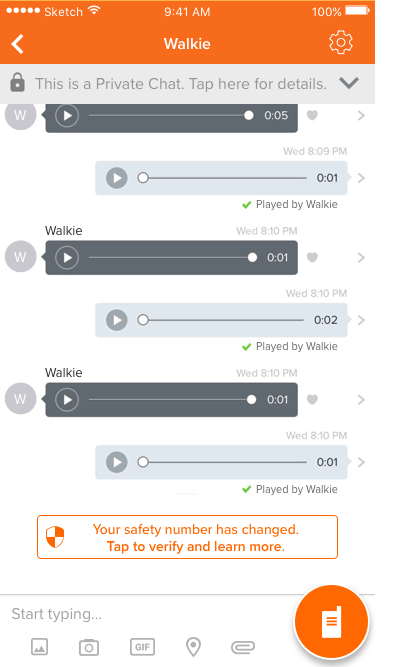
Task: Click the 0:05 audio progress handle
Action: tap(249, 115)
